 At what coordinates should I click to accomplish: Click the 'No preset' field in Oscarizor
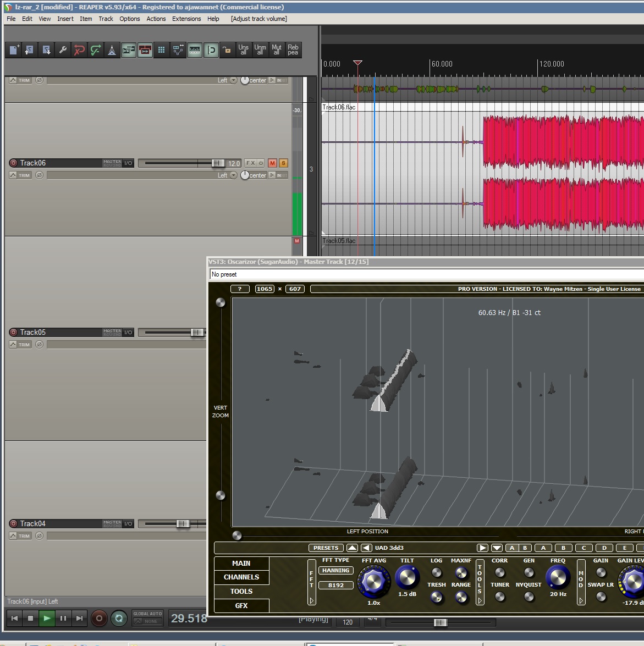426,274
